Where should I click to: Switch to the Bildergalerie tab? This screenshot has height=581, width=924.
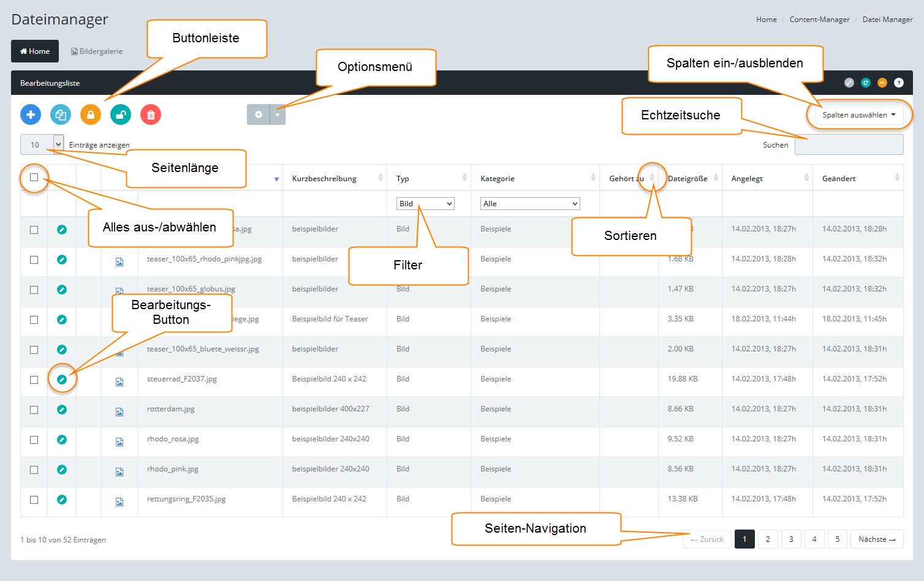(x=97, y=51)
